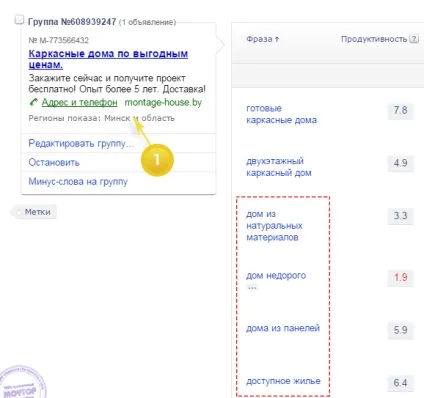424x398 pixels.
Task: Expand the ellipsis under 'дом недорого'
Action: (252, 287)
